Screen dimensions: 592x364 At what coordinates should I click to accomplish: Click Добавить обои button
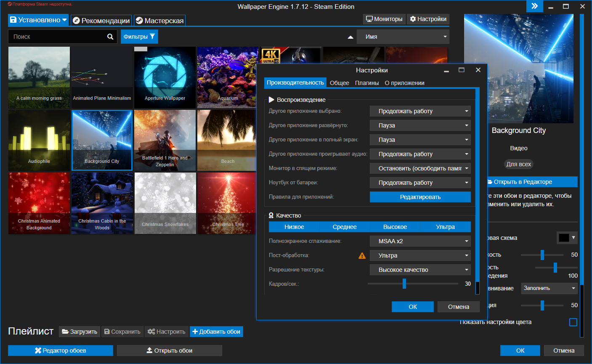[x=216, y=332]
